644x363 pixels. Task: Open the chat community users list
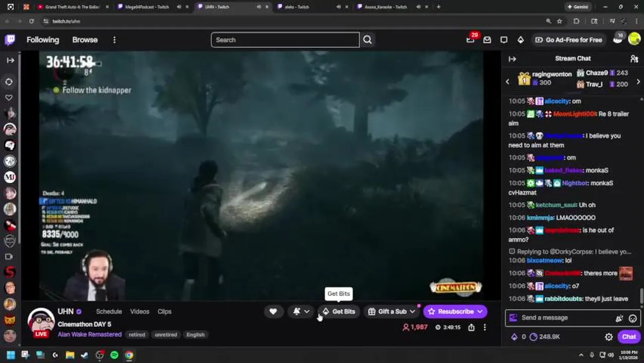(634, 59)
